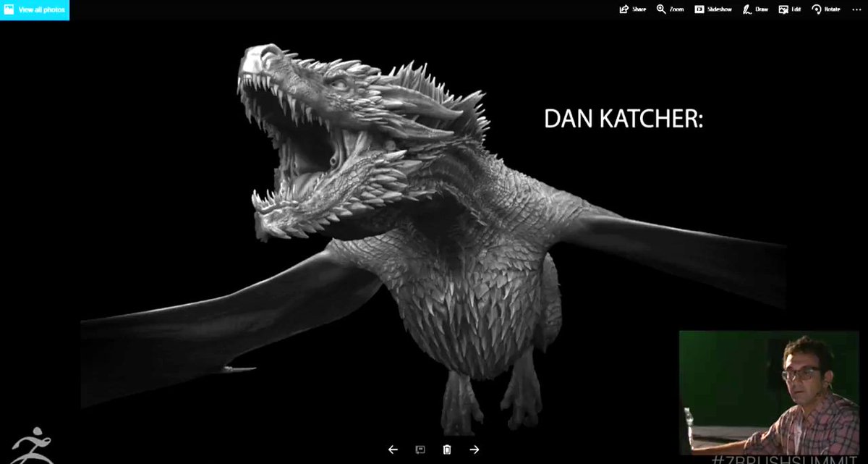Image resolution: width=868 pixels, height=464 pixels.
Task: Open the Edit option
Action: (x=790, y=9)
